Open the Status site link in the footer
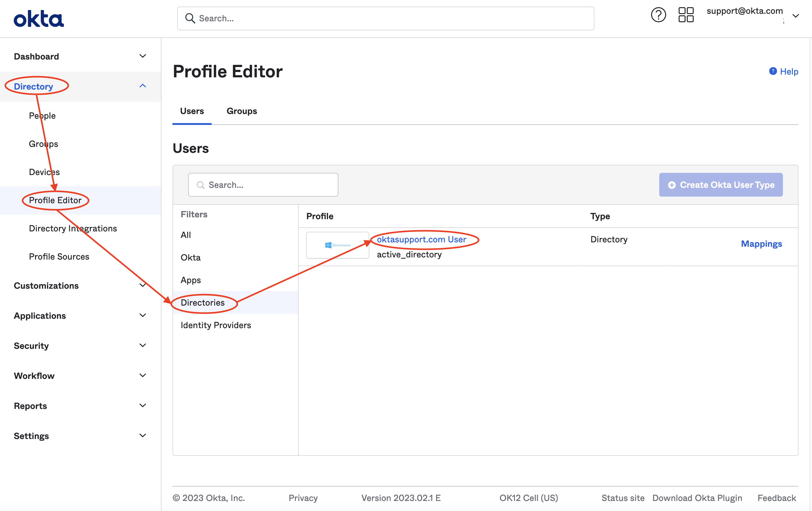812x511 pixels. pos(623,498)
